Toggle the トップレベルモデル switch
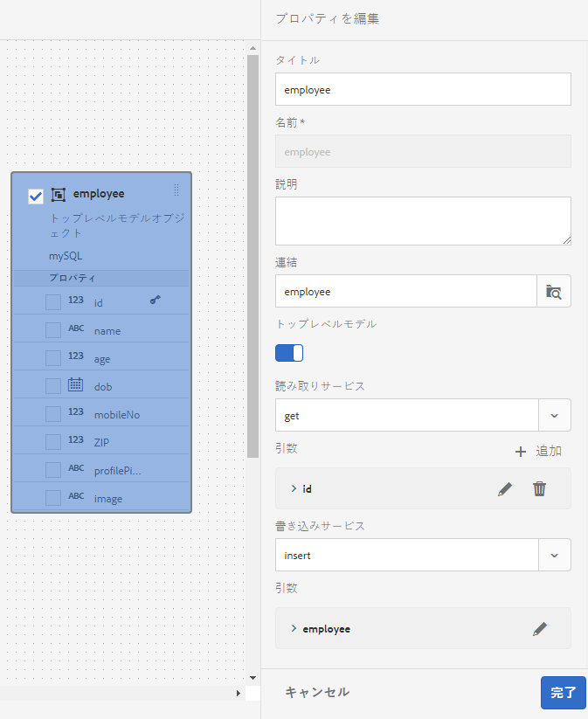 point(289,353)
